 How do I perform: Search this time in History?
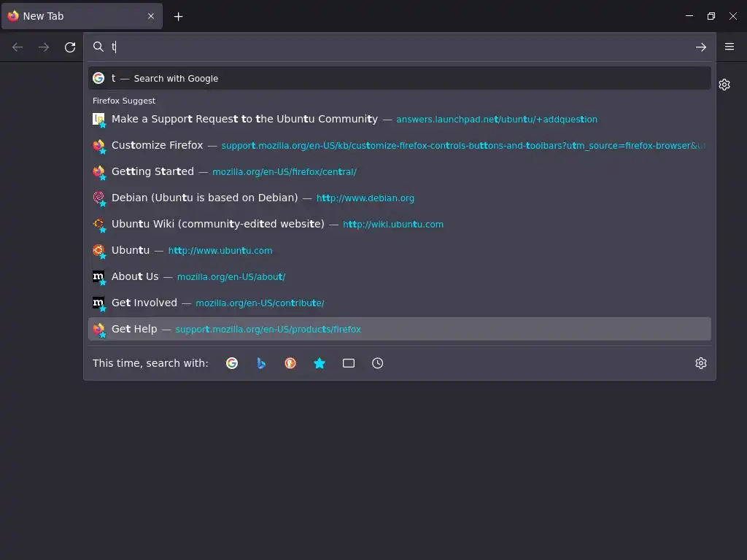click(x=377, y=363)
